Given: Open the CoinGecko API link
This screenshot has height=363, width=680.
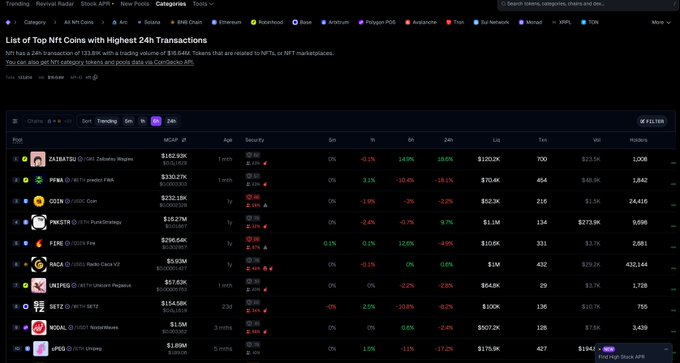Looking at the screenshot, I should 100,62.
